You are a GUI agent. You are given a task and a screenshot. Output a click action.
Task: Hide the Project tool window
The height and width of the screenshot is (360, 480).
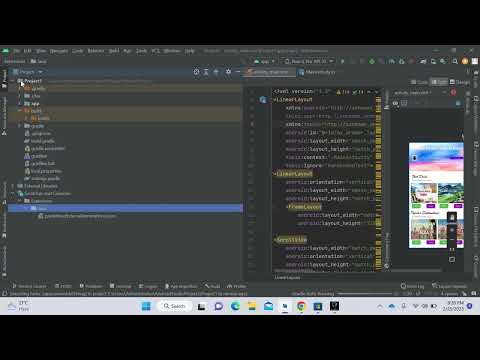click(x=237, y=72)
